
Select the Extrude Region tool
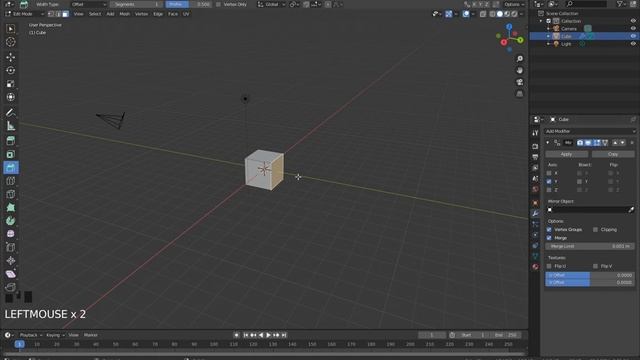(11, 141)
